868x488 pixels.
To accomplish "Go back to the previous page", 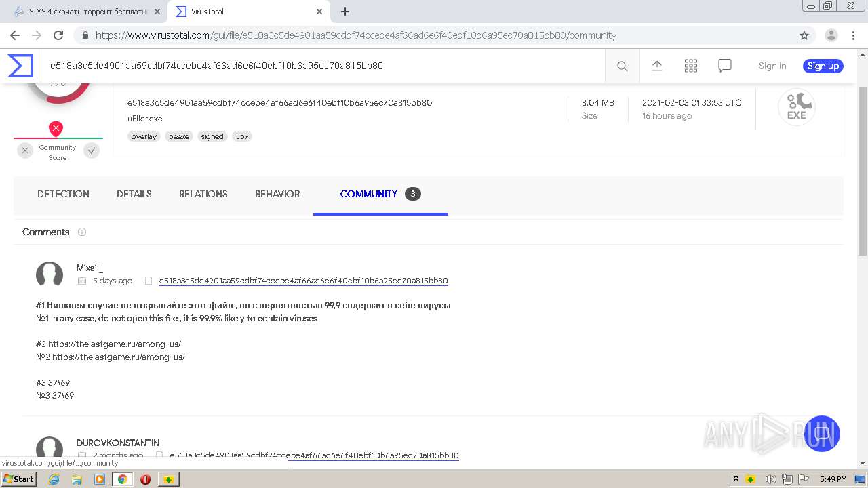I will click(x=15, y=35).
